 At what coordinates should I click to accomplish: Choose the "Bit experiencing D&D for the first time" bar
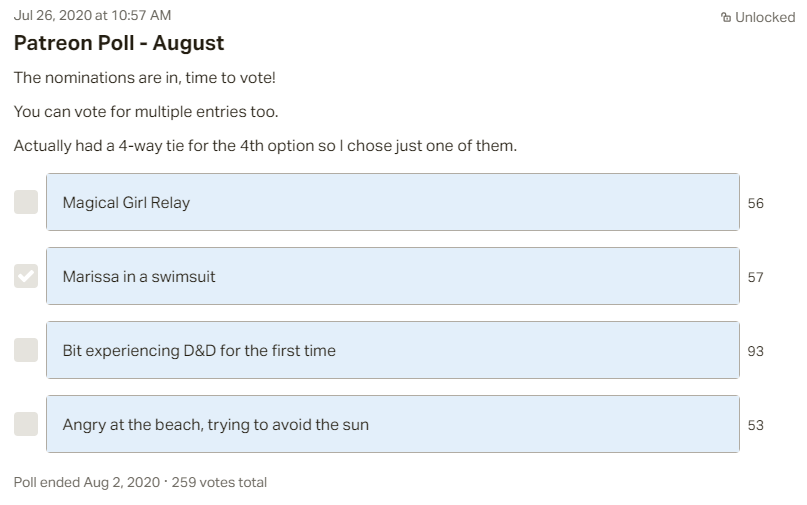click(392, 350)
